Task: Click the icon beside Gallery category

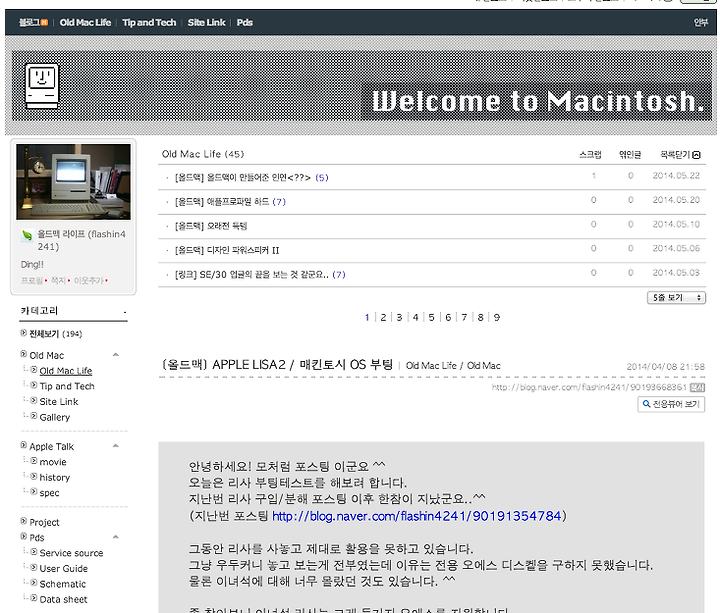Action: [34, 416]
